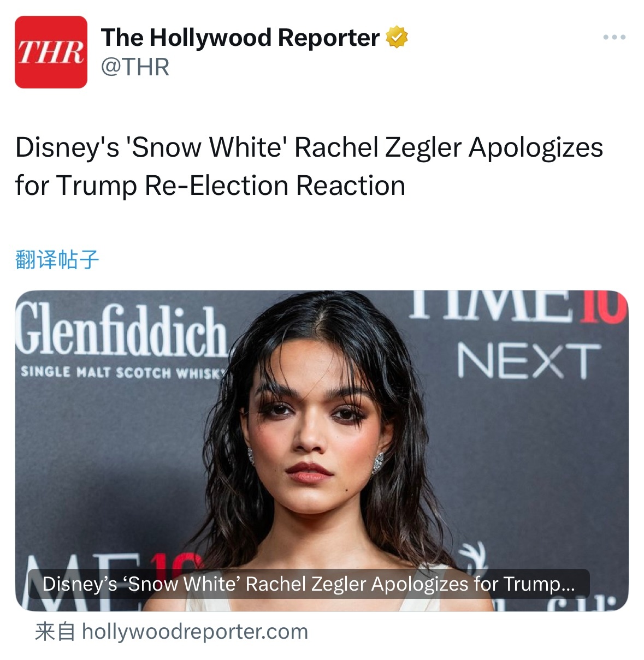Click the 来自 source label
Image resolution: width=644 pixels, height=660 pixels.
[55, 632]
